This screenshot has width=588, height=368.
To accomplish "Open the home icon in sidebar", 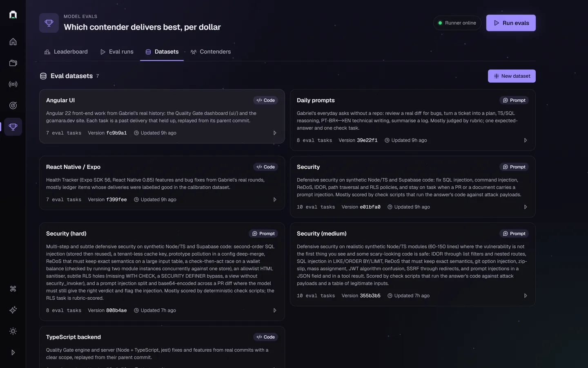I will [13, 42].
